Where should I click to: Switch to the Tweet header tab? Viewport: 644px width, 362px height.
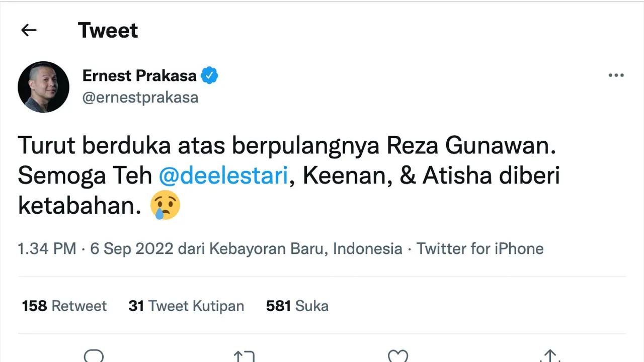click(x=108, y=30)
